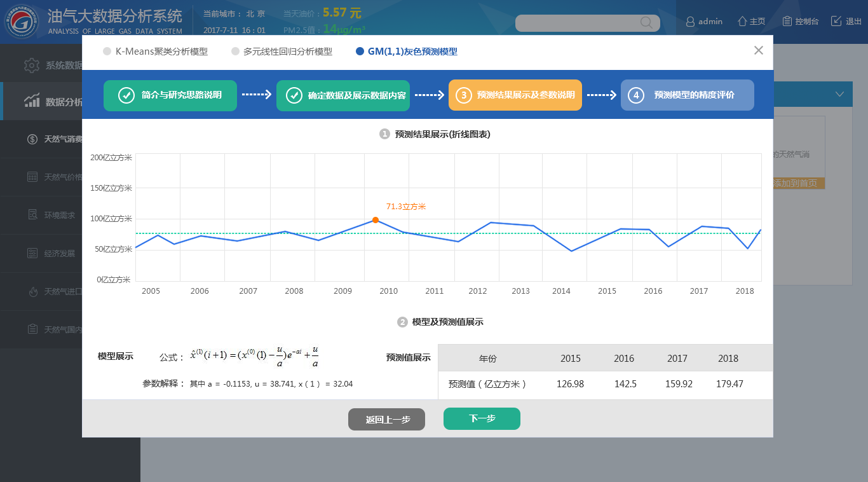Click the orange data point on chart
868x482 pixels.
(376, 220)
